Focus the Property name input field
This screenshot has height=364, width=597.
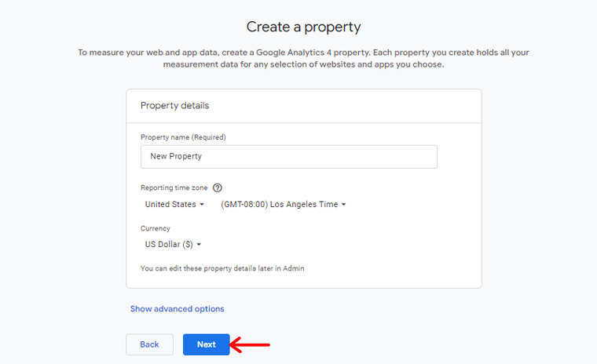click(x=289, y=157)
